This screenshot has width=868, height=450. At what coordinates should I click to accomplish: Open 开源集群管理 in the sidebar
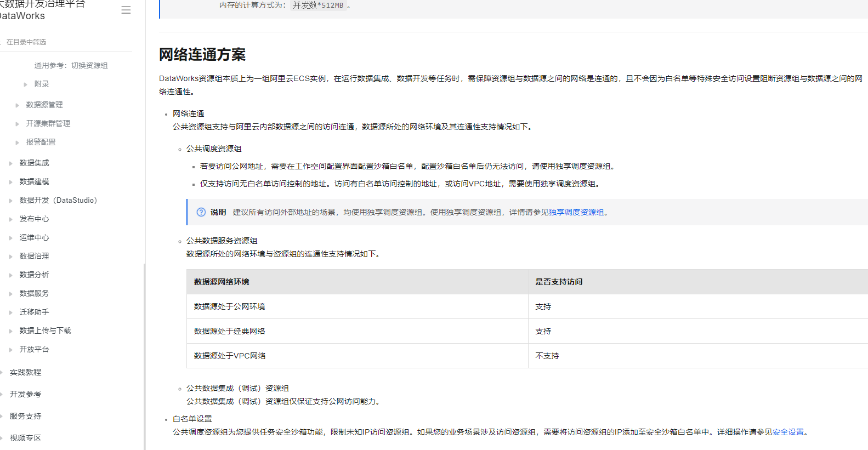[x=48, y=123]
